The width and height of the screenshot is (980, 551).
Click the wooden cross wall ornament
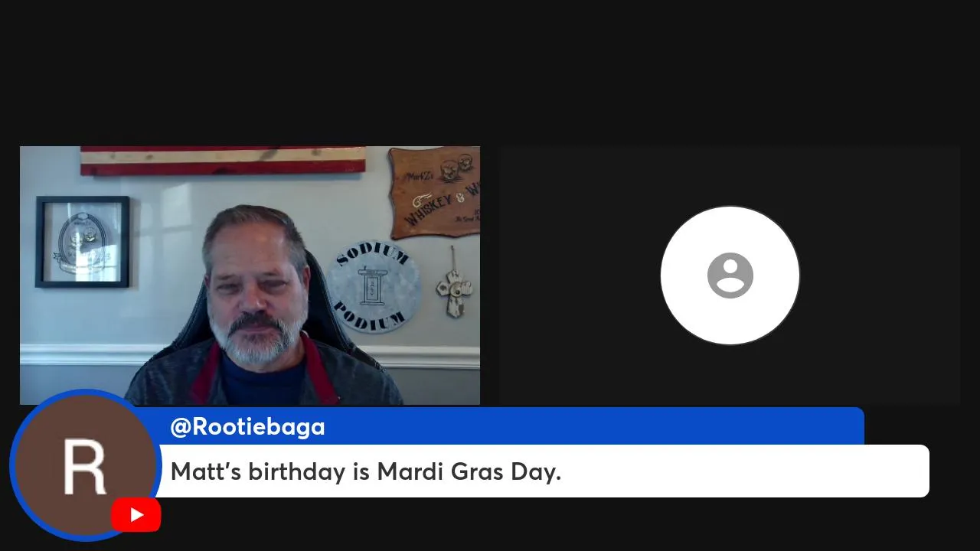453,282
